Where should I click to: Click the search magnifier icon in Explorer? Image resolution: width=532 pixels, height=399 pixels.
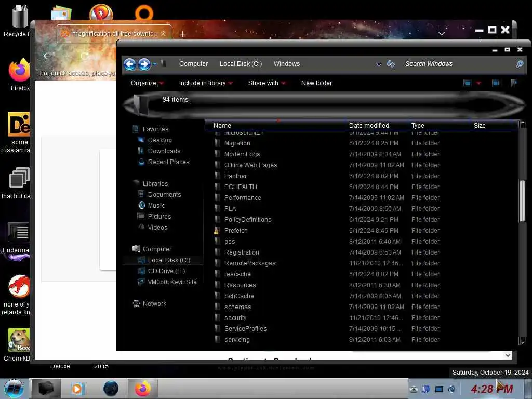pyautogui.click(x=520, y=64)
